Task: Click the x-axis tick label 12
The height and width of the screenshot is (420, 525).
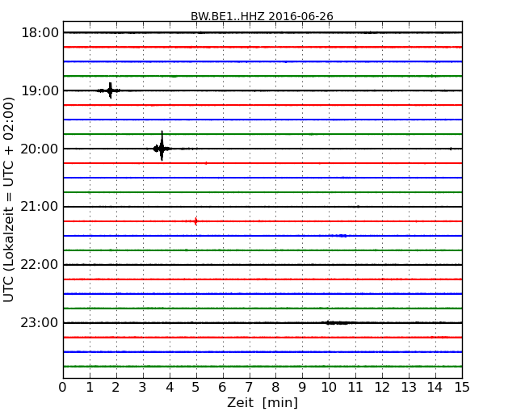Action: 382,387
